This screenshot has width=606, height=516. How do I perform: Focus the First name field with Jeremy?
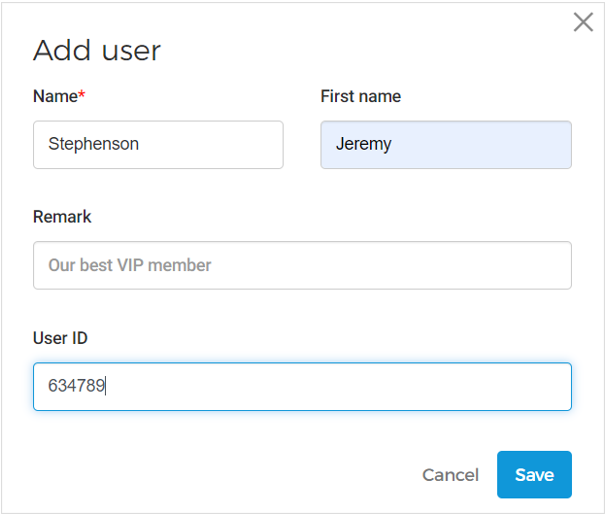(446, 145)
